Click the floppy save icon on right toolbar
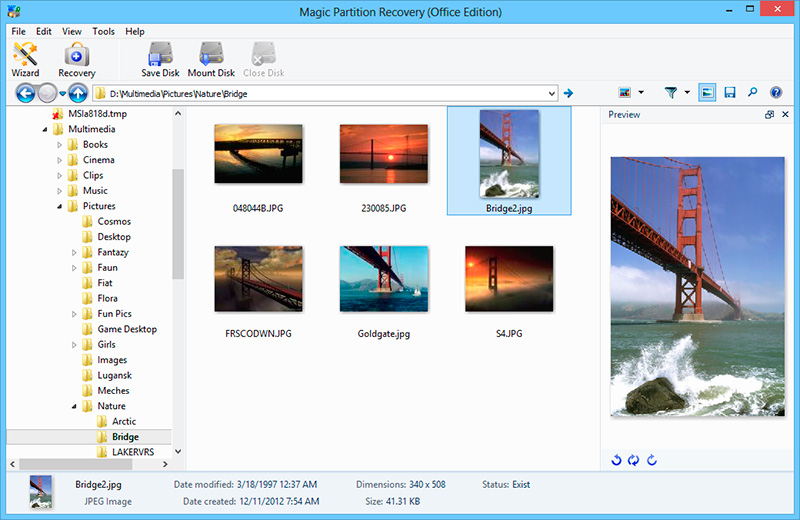Image resolution: width=800 pixels, height=520 pixels. [730, 92]
